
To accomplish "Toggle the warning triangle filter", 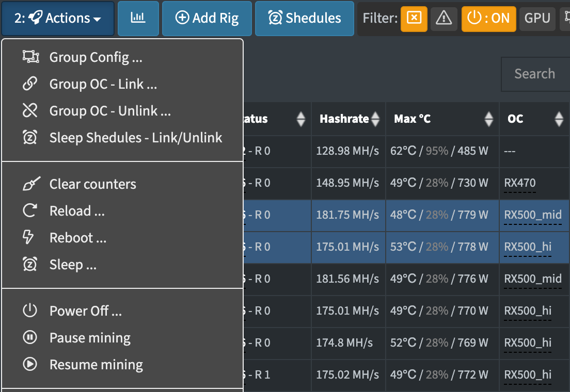I will 444,18.
